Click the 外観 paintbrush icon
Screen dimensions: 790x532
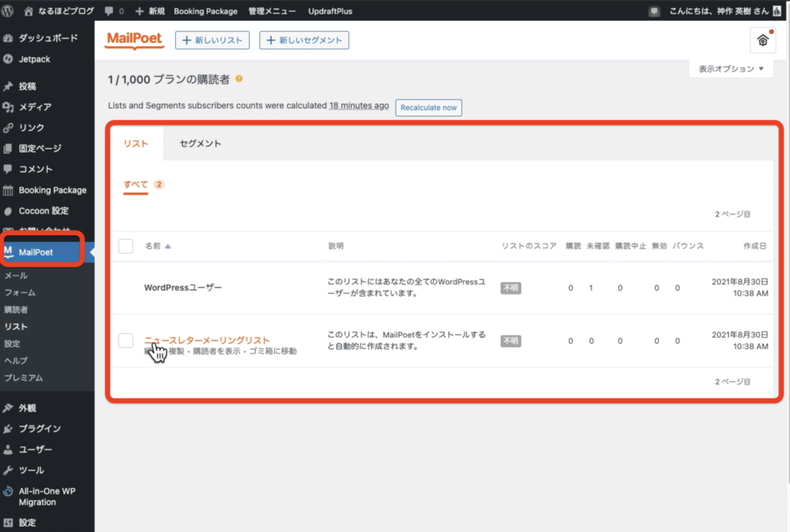8,408
